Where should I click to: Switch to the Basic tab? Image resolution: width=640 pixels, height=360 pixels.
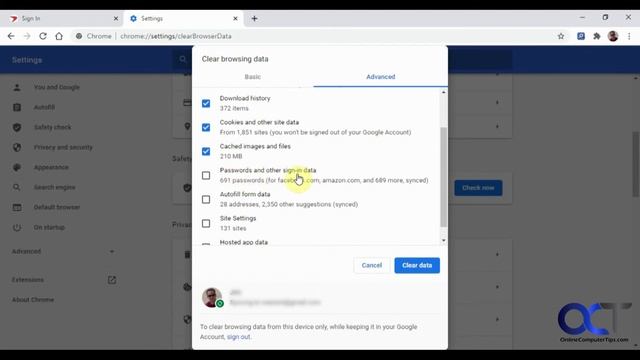click(253, 77)
